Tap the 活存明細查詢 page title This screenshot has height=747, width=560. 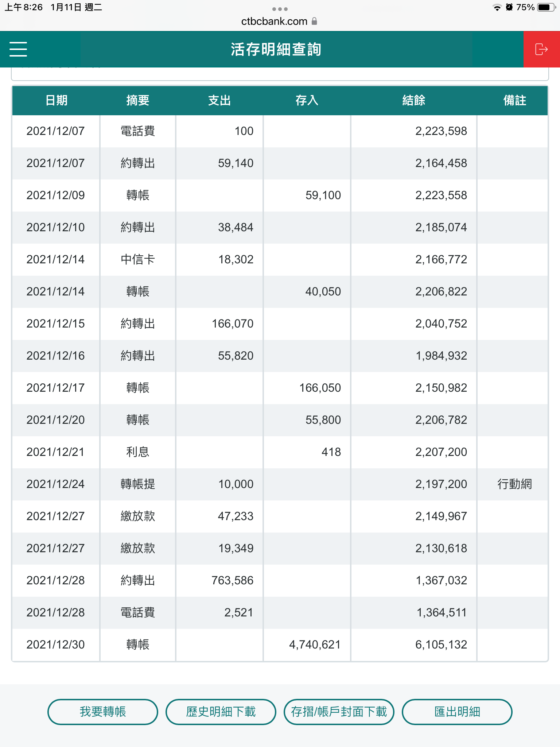click(276, 49)
